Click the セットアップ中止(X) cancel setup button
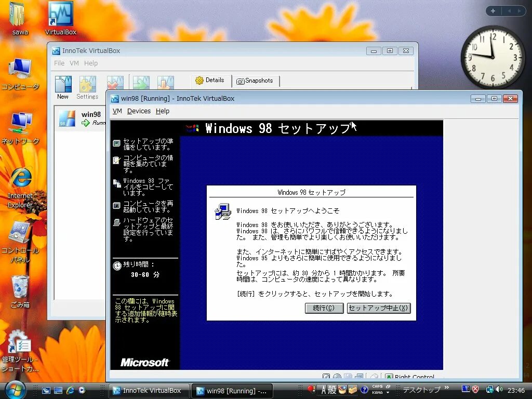Image resolution: width=532 pixels, height=399 pixels. [x=379, y=308]
